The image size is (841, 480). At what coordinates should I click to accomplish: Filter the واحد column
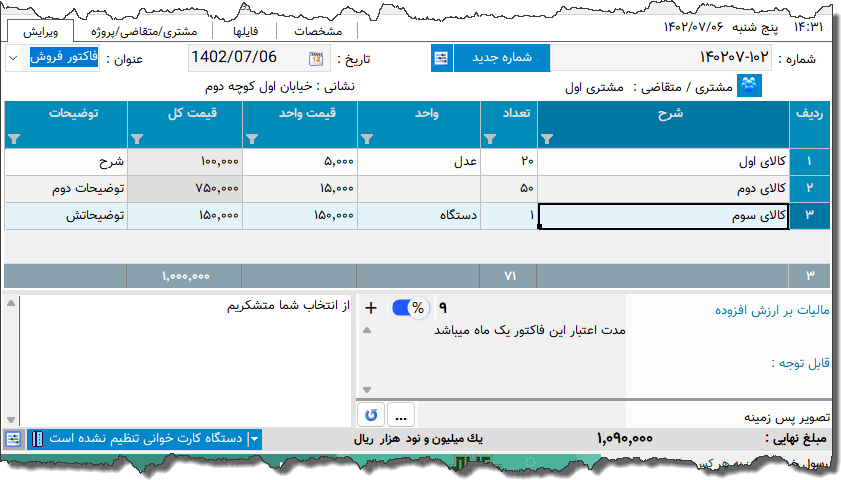point(367,139)
